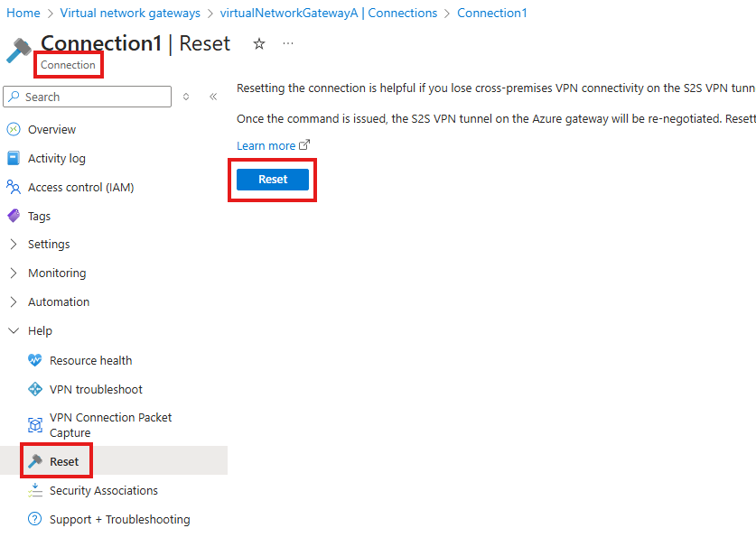Open the Learn more link
This screenshot has height=556, width=756.
(266, 145)
